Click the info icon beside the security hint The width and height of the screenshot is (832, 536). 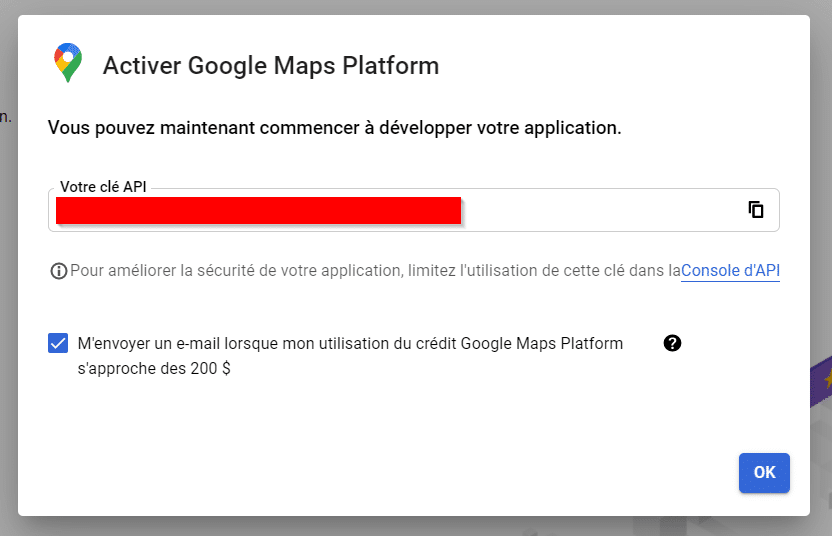tap(58, 271)
